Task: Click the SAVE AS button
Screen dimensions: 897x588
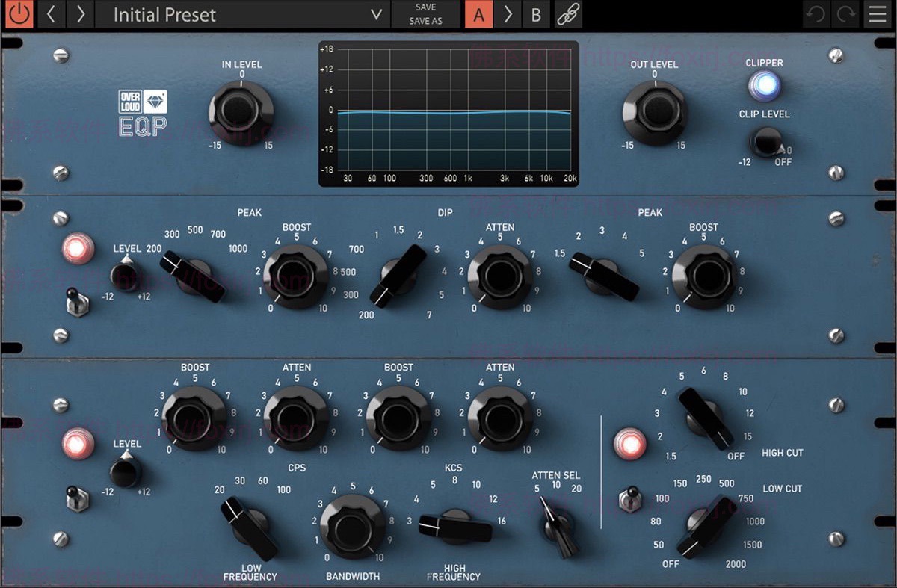Action: (425, 21)
